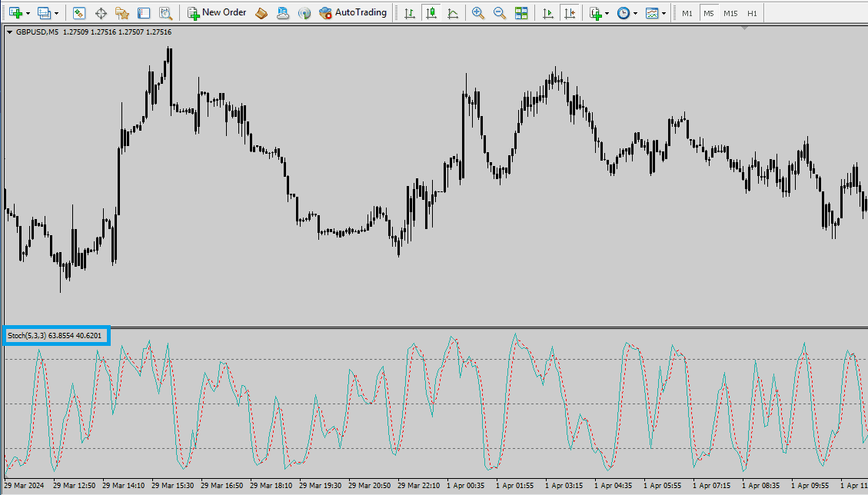This screenshot has height=495, width=868.
Task: Click the 1 Apr 08:35 time label
Action: (x=761, y=486)
